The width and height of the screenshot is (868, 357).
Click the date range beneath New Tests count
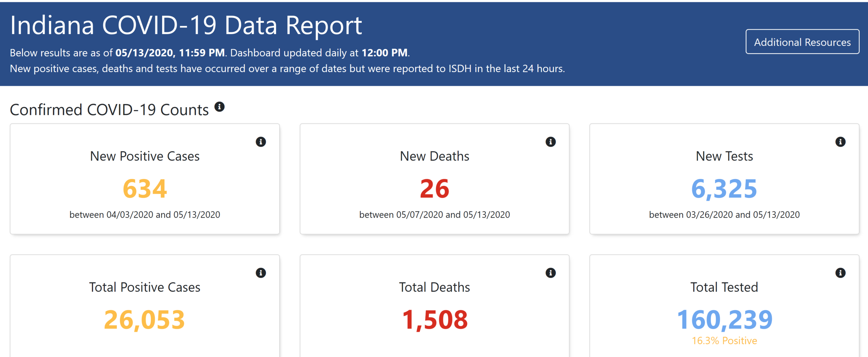(x=724, y=215)
